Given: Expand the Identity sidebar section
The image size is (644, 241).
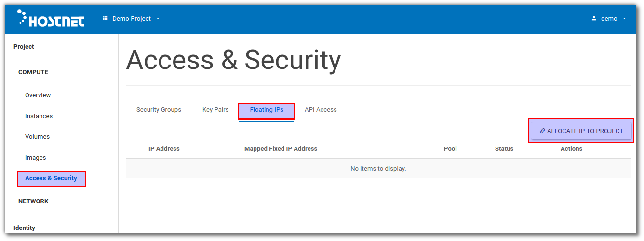Looking at the screenshot, I should pos(24,228).
